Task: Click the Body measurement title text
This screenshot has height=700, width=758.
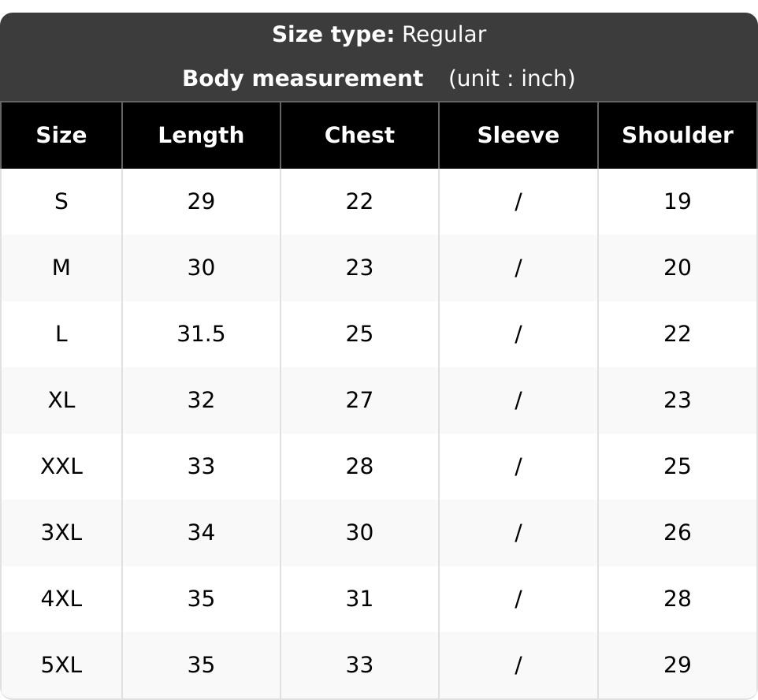Action: pyautogui.click(x=303, y=78)
